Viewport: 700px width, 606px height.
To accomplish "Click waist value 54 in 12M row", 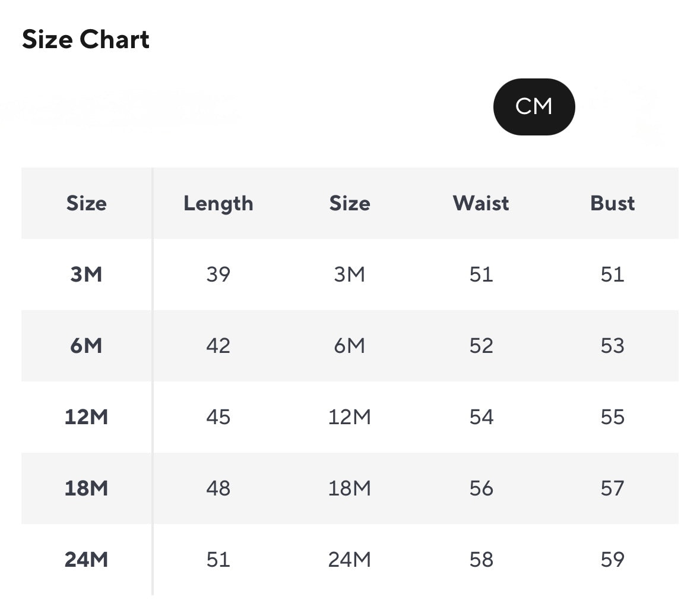I will click(481, 417).
